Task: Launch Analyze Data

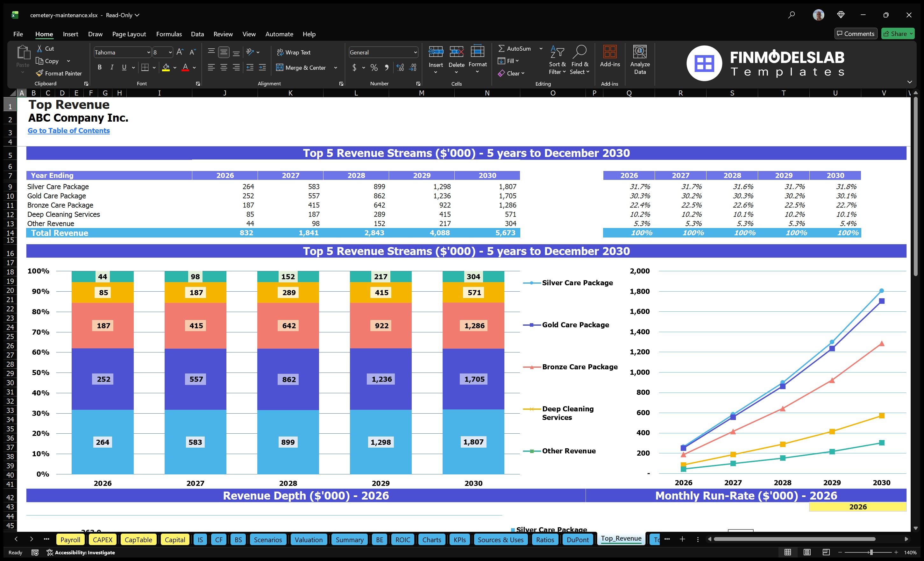Action: tap(640, 60)
